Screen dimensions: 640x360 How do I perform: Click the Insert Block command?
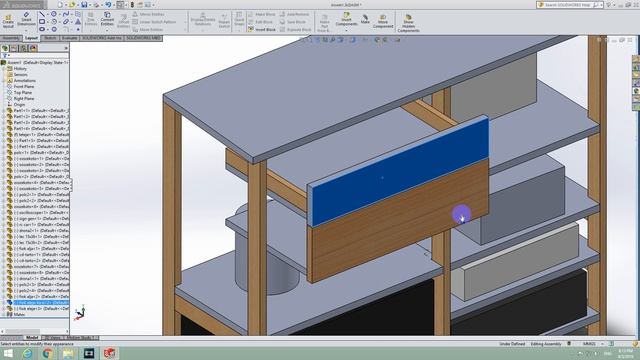262,29
